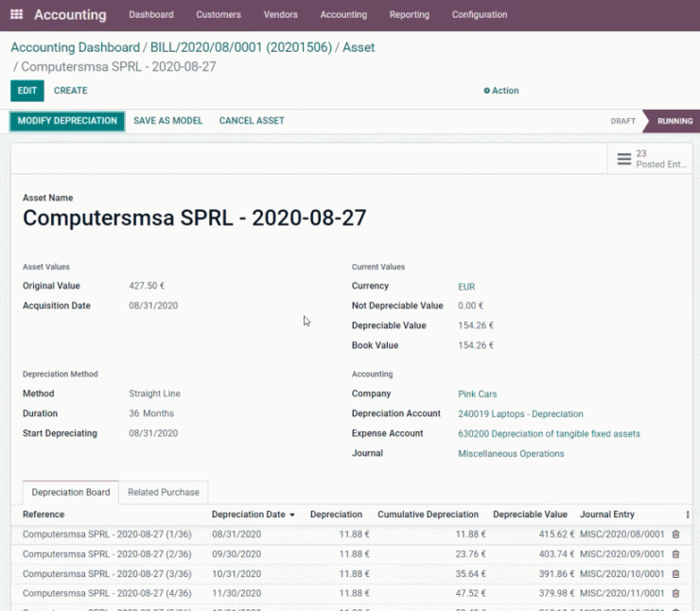The image size is (700, 611).
Task: Click the CREATE button
Action: (71, 91)
